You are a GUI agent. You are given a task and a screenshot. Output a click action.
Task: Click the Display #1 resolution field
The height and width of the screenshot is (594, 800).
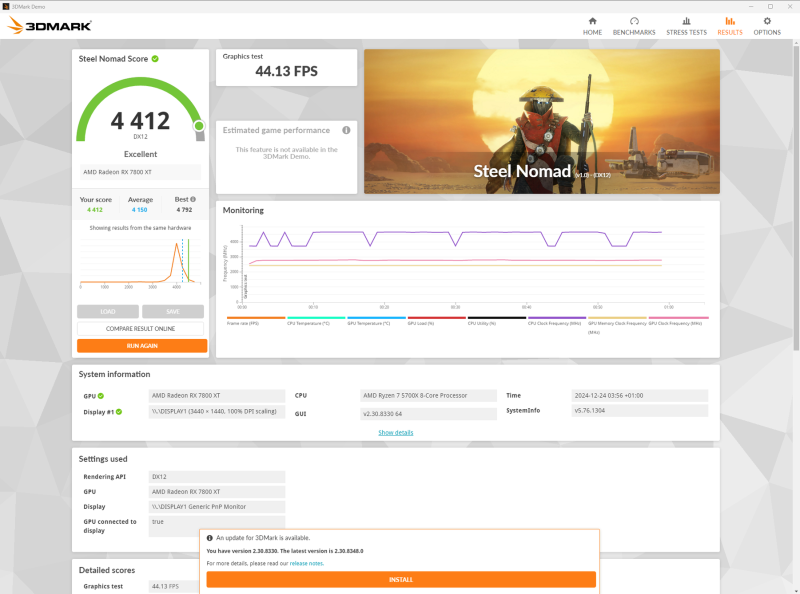(217, 411)
